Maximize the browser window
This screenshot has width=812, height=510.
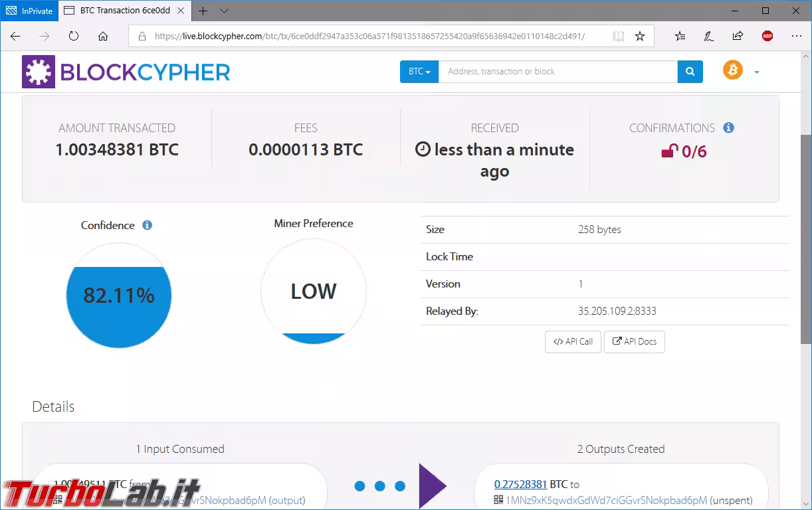[x=765, y=11]
